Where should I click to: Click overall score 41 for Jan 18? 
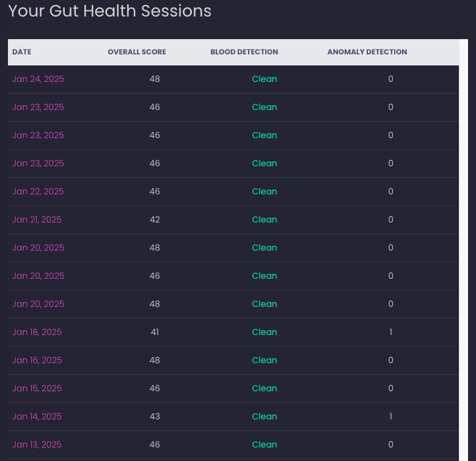[x=155, y=332]
